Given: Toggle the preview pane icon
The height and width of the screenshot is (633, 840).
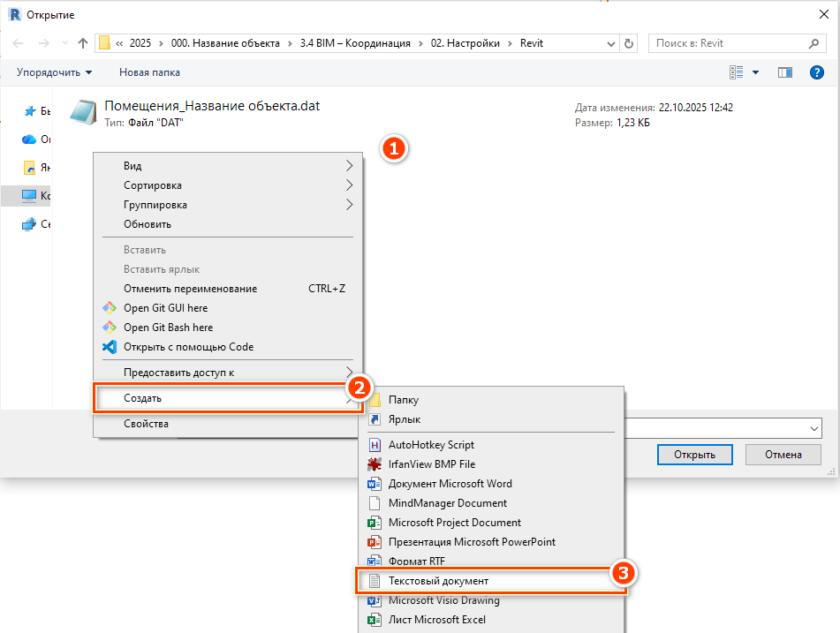Looking at the screenshot, I should [784, 72].
